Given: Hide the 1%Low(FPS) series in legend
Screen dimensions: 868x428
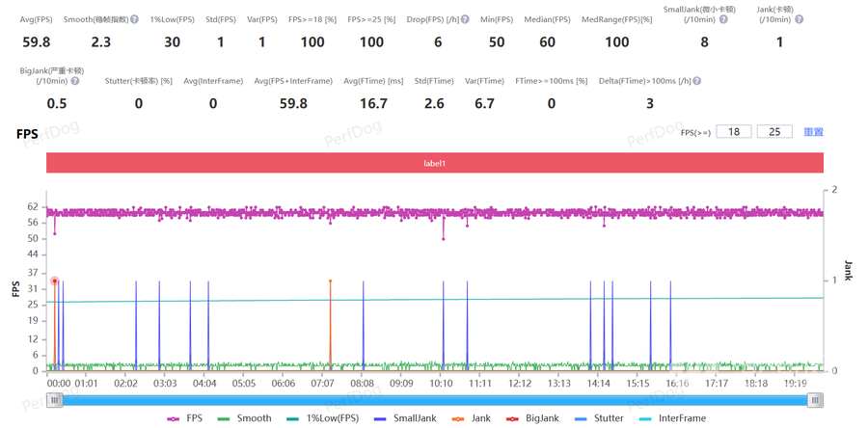Looking at the screenshot, I should 322,418.
